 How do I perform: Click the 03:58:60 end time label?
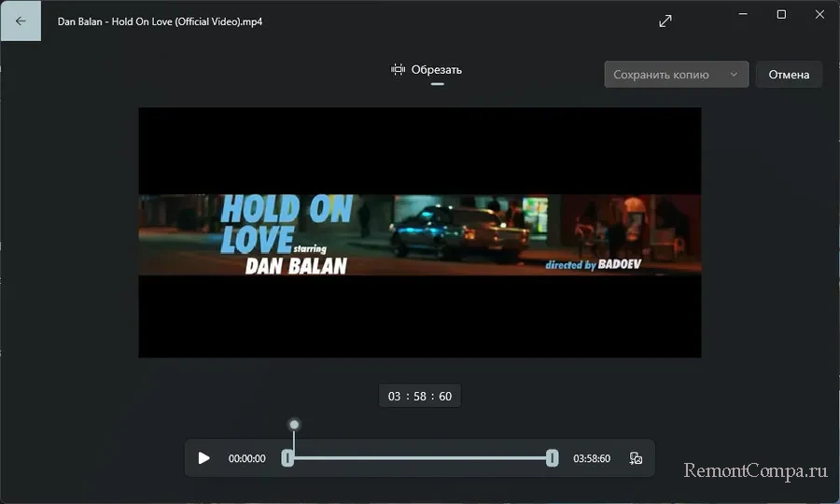pos(592,458)
